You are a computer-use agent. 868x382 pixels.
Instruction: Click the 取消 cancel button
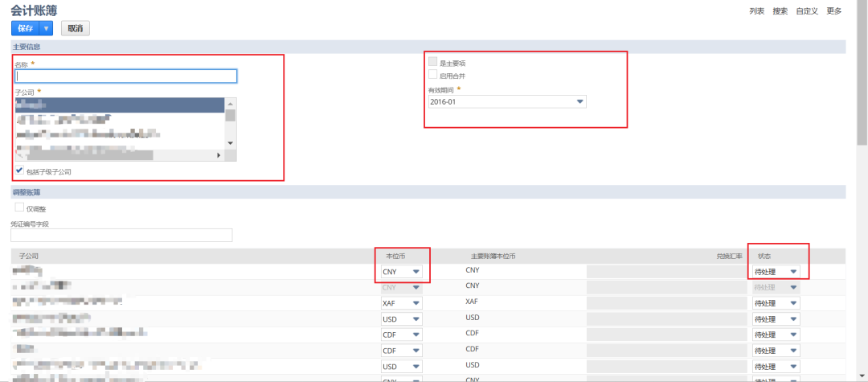[x=76, y=28]
